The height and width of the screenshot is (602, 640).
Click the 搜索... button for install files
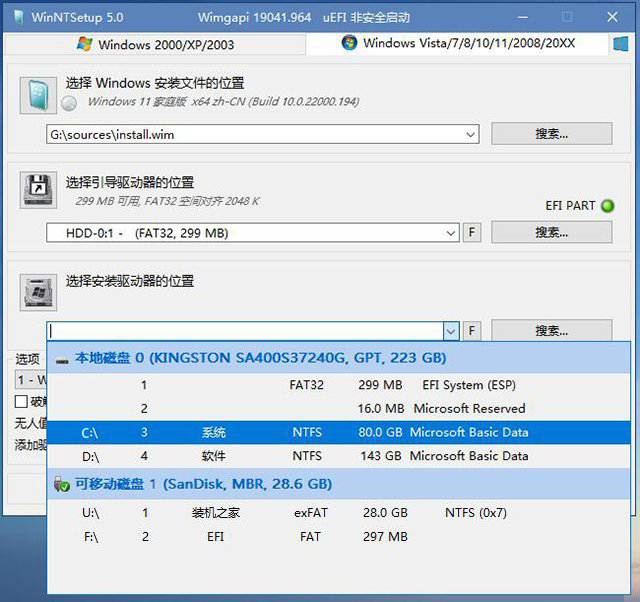coord(551,133)
